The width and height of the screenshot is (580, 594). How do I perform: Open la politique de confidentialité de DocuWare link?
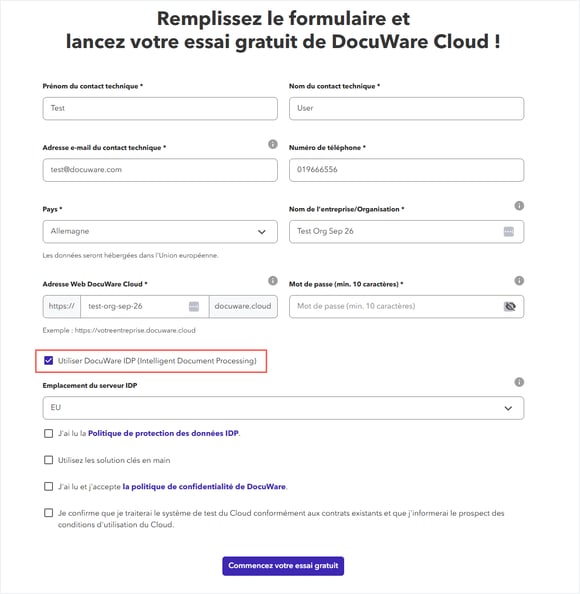[204, 486]
